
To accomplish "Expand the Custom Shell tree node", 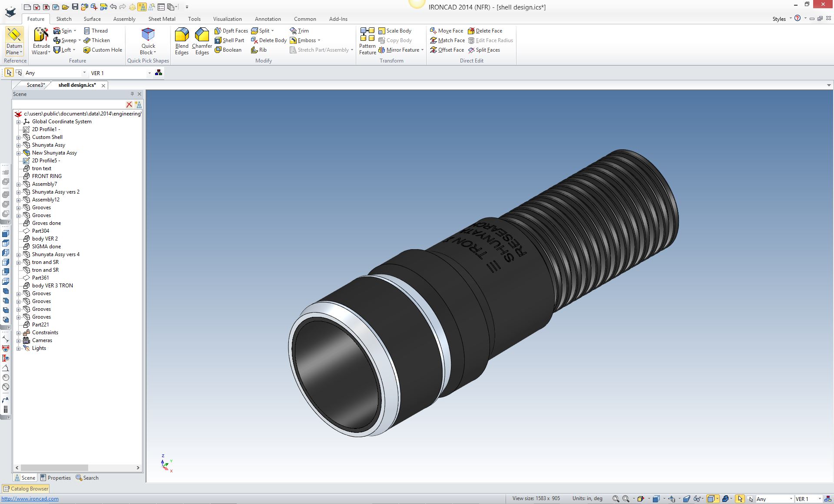I will pos(19,137).
